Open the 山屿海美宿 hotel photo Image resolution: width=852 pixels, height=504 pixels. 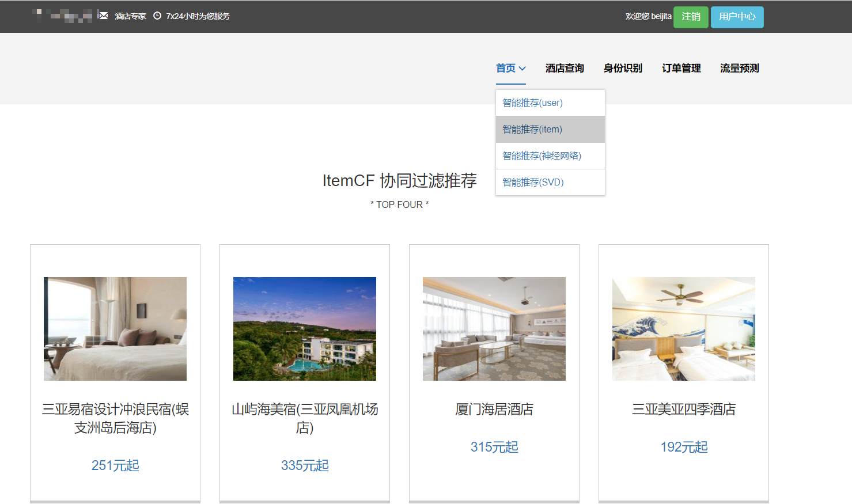coord(305,328)
